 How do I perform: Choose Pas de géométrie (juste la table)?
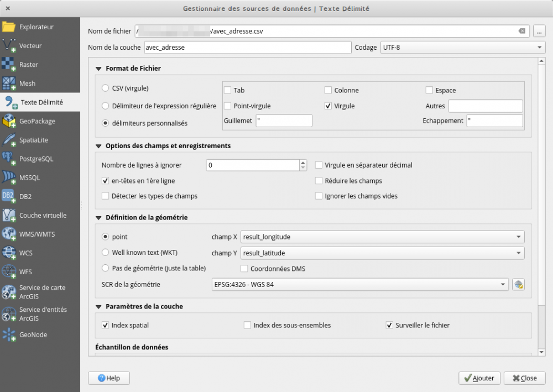click(105, 268)
